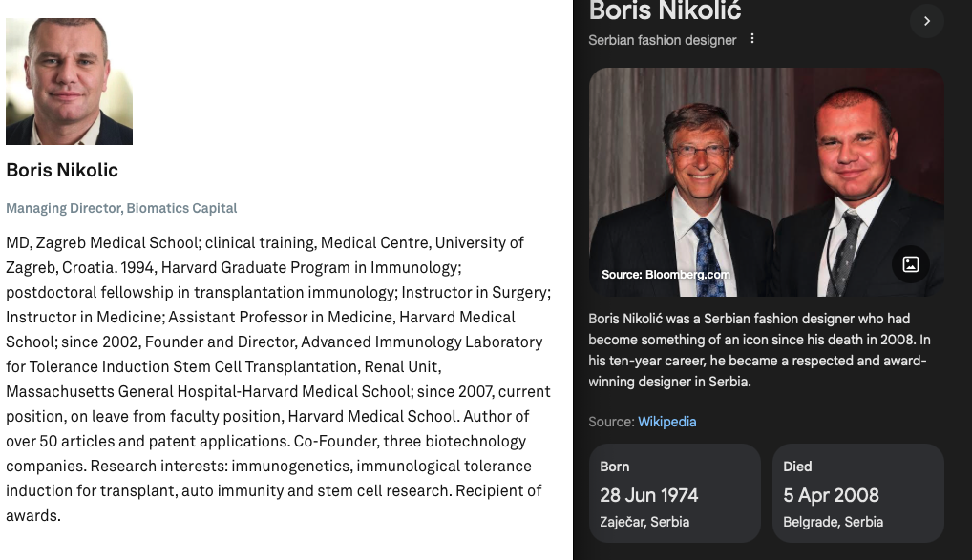Image resolution: width=972 pixels, height=560 pixels.
Task: Select the Died info card label
Action: (x=797, y=467)
